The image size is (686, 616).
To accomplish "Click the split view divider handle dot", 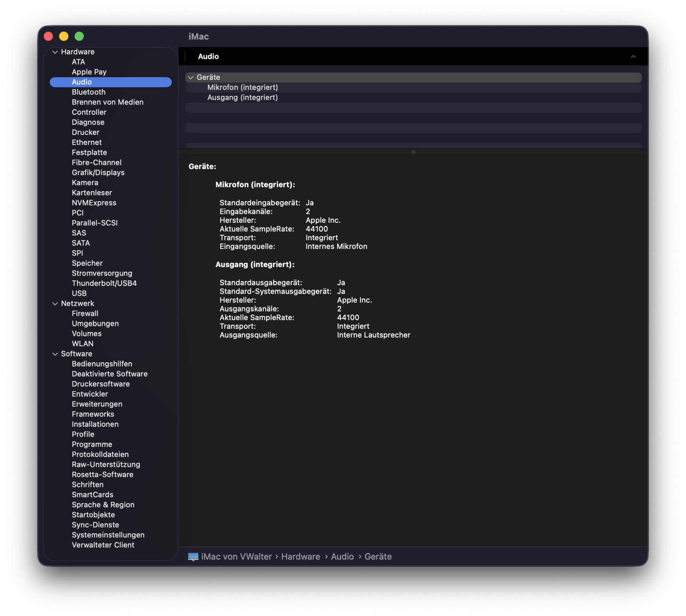I will pyautogui.click(x=413, y=152).
